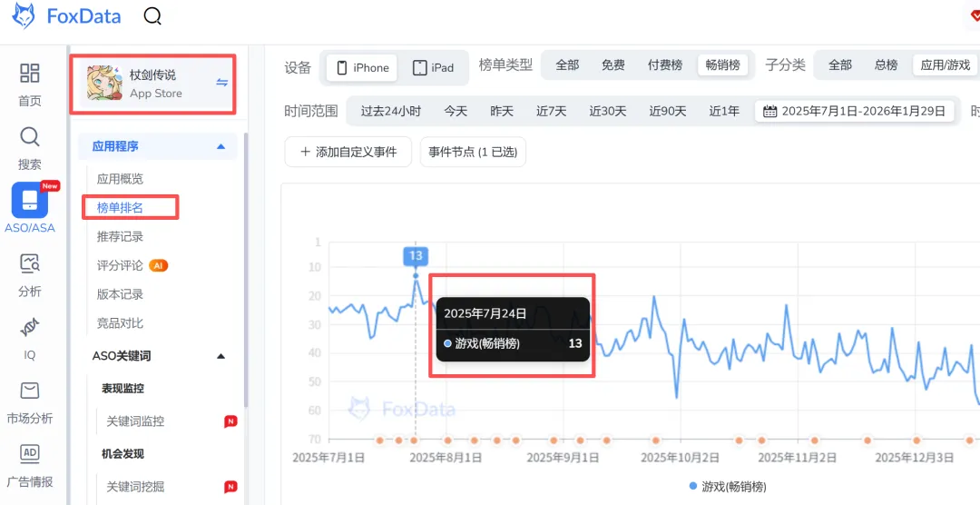Click the switch-app arrows icon
The width and height of the screenshot is (980, 505).
point(221,83)
